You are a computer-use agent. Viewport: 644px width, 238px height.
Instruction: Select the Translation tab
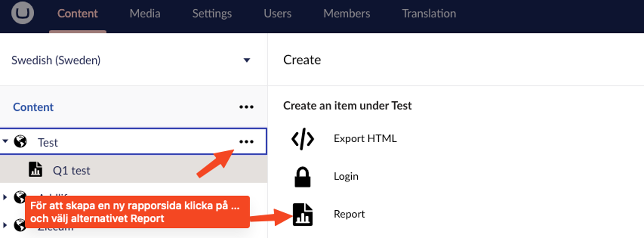428,14
